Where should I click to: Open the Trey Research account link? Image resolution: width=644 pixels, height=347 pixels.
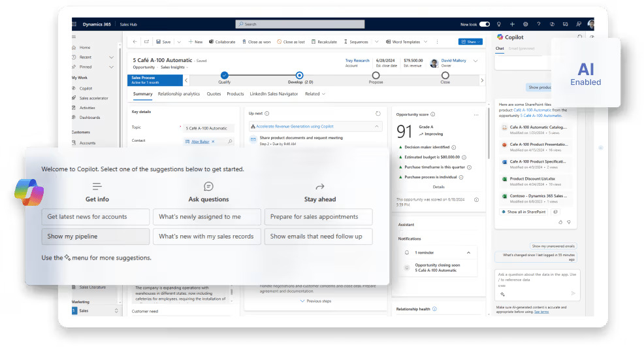click(357, 60)
